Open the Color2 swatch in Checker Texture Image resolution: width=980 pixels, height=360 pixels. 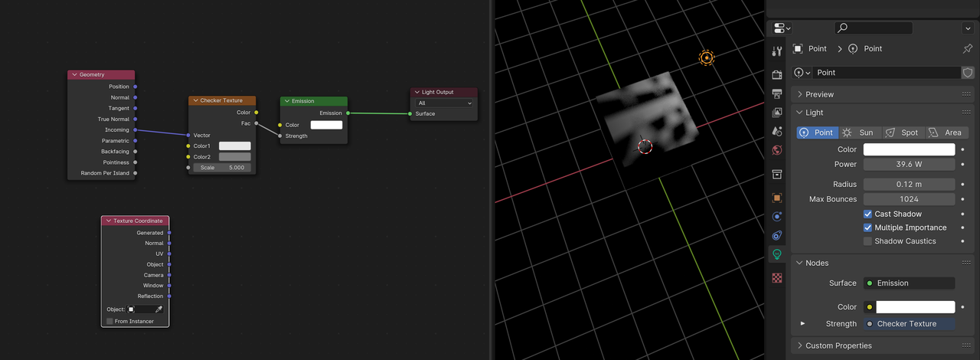pos(235,157)
